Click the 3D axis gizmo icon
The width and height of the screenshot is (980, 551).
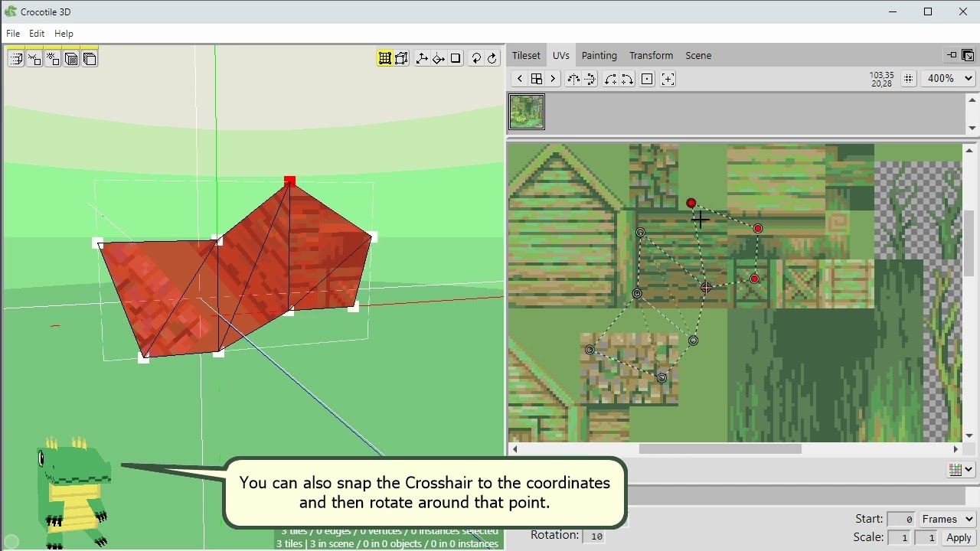[422, 58]
